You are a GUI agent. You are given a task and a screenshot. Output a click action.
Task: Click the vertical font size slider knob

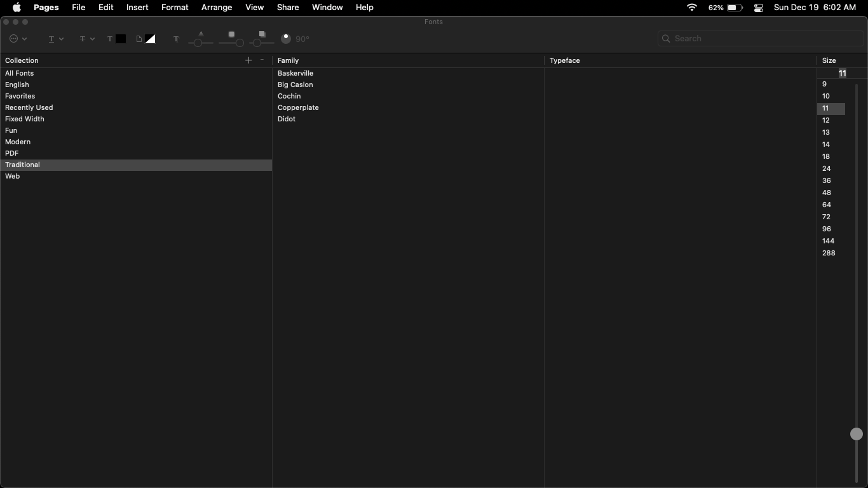pos(857,434)
